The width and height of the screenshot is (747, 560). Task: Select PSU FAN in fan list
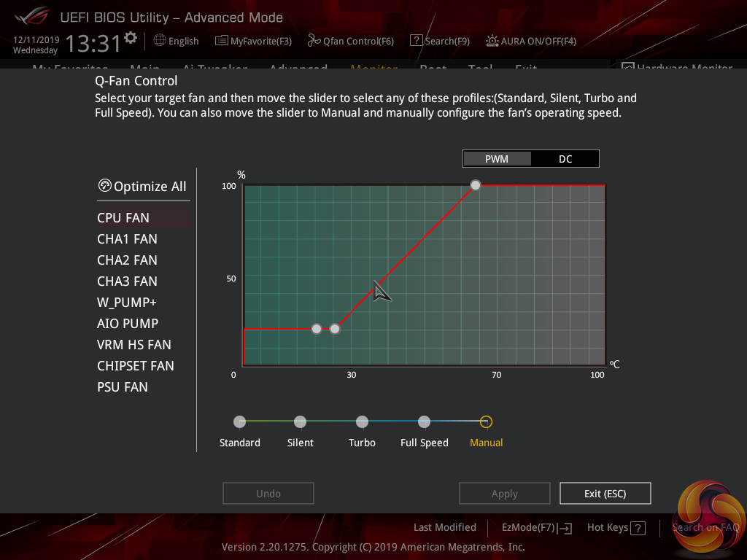[x=123, y=387]
